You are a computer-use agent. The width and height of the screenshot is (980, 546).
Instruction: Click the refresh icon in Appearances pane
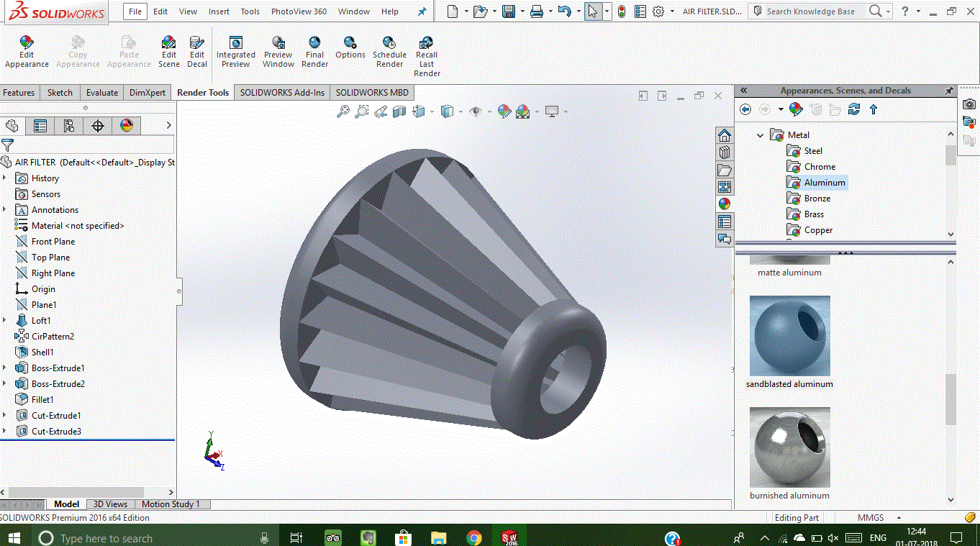coord(854,109)
